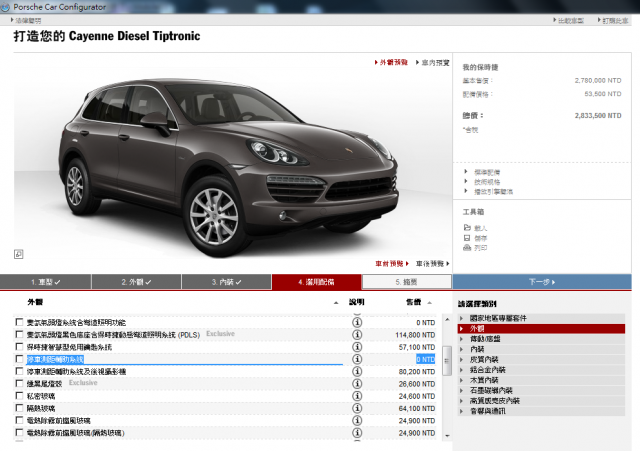Image resolution: width=640 pixels, height=451 pixels.
Task: Click the order this car link at top right
Action: click(613, 20)
